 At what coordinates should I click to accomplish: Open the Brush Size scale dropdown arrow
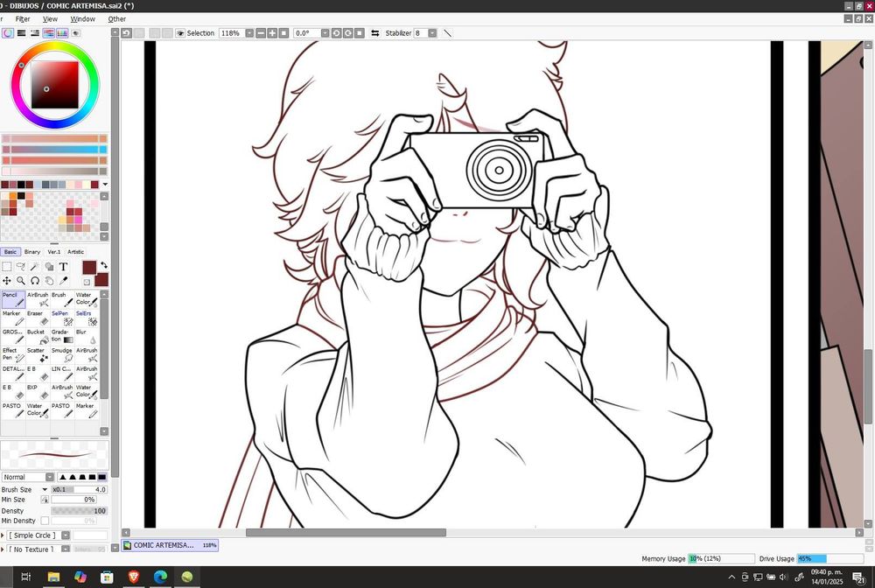(45, 490)
